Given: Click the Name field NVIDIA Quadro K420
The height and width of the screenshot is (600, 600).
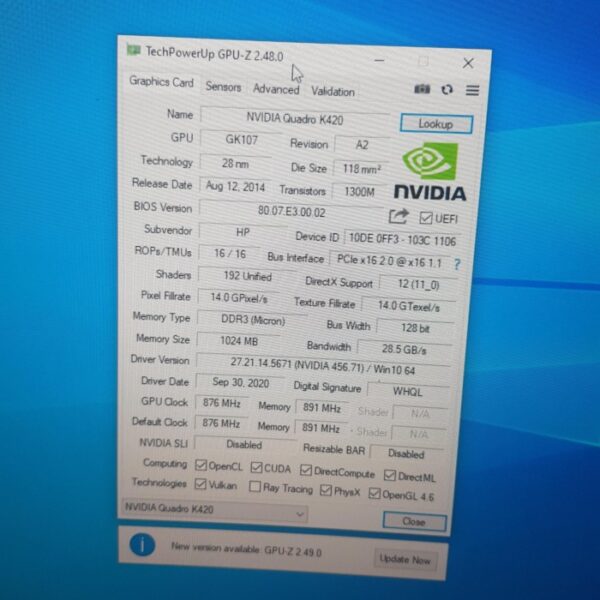Looking at the screenshot, I should [x=295, y=119].
